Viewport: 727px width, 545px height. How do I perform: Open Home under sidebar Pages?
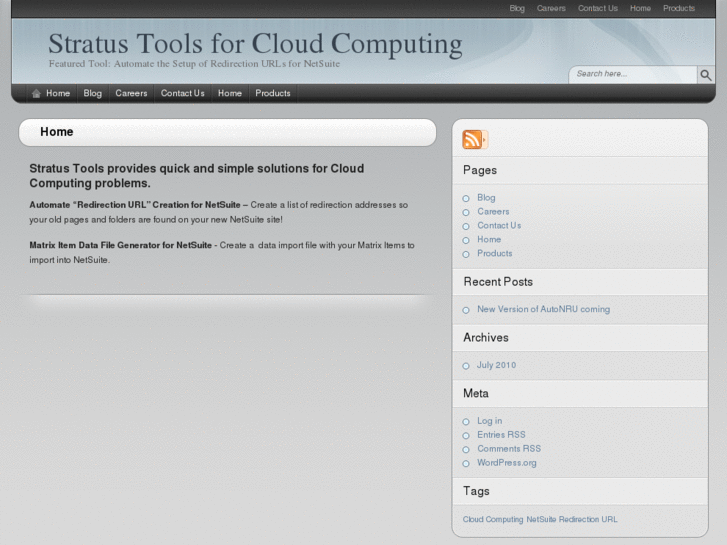pos(489,239)
